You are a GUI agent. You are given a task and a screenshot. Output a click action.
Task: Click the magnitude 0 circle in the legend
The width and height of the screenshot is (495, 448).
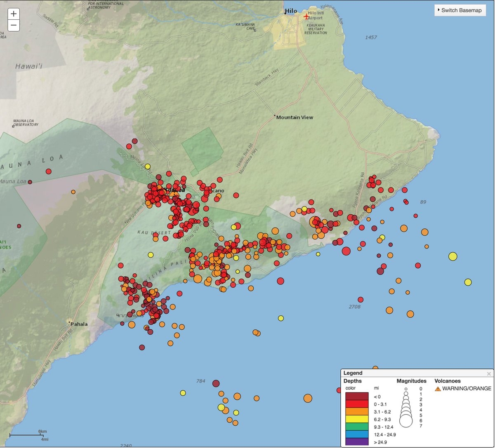[406, 389]
